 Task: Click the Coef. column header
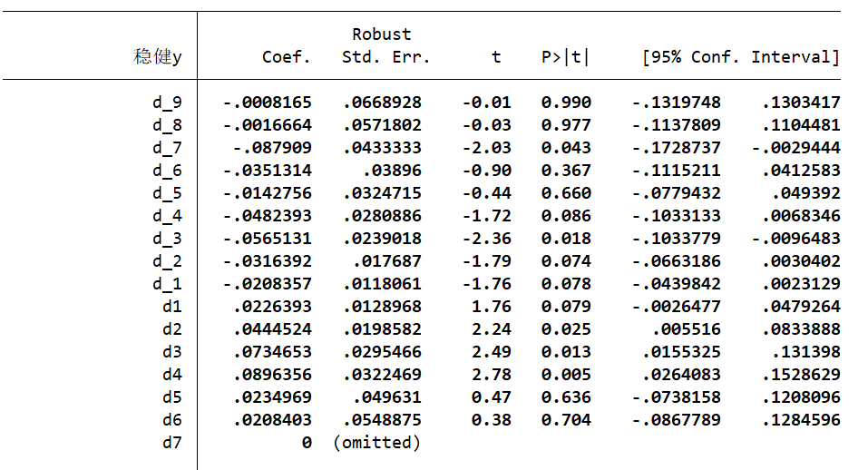[x=286, y=57]
